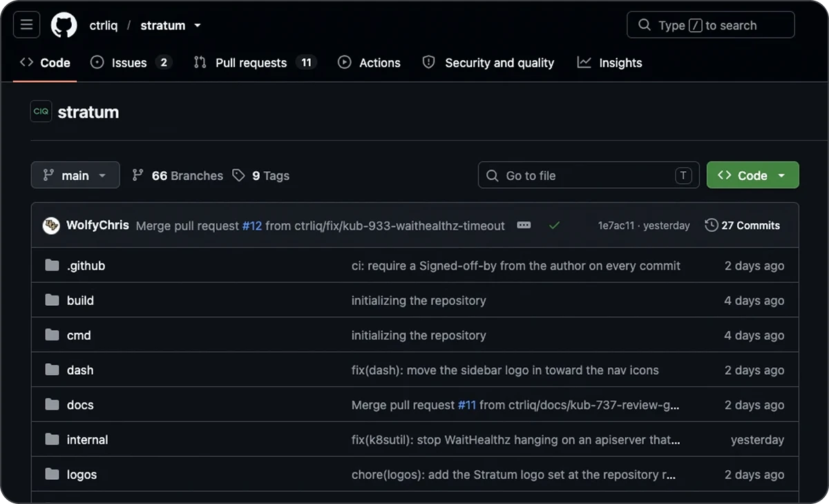
Task: Click the CIQ repository avatar icon
Action: [41, 111]
